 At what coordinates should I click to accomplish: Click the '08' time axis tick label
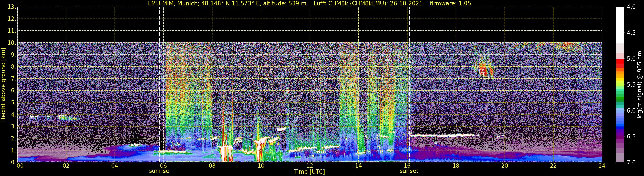click(x=212, y=166)
